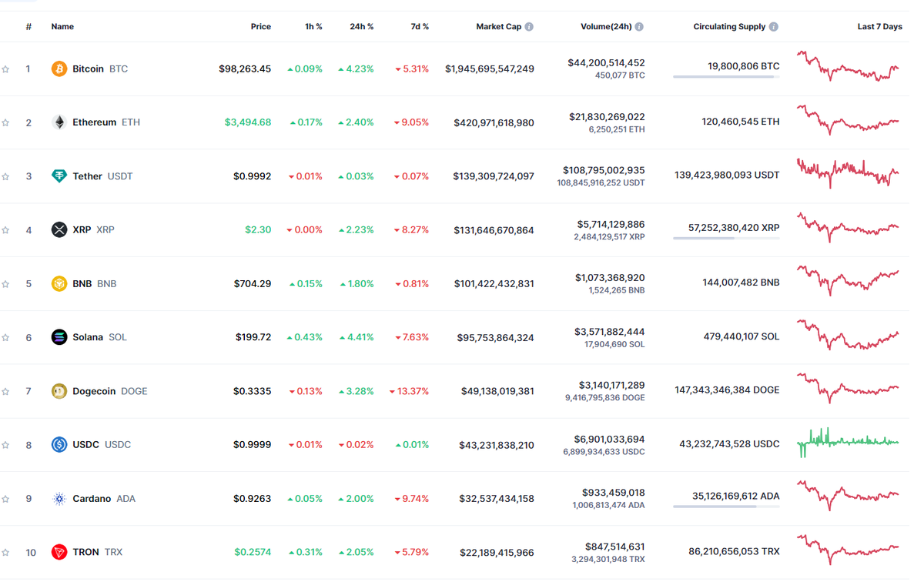Click XRP circulating supply progress bar
The width and height of the screenshot is (924, 582).
click(x=726, y=238)
